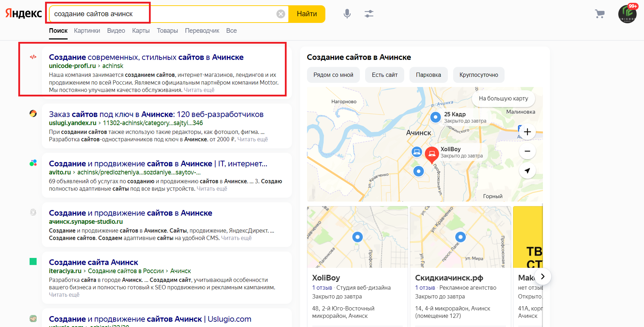This screenshot has width=644, height=327.
Task: Click the Uslugio.com favicon
Action: tap(33, 319)
